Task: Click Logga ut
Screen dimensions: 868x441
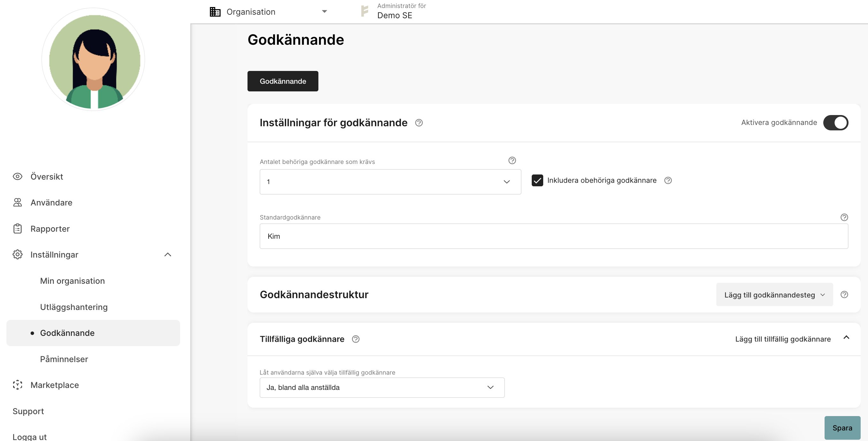Action: coord(30,437)
